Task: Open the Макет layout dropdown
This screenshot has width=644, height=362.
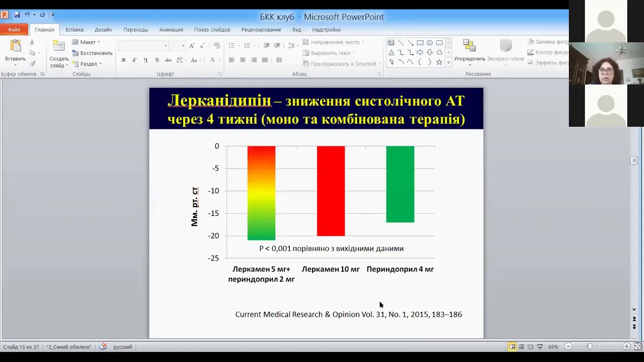Action: [x=86, y=42]
